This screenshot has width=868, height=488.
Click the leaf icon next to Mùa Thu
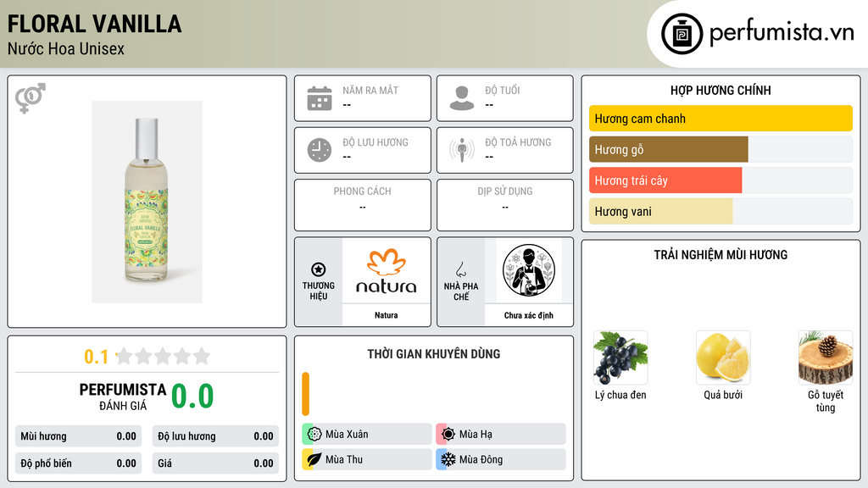(314, 459)
